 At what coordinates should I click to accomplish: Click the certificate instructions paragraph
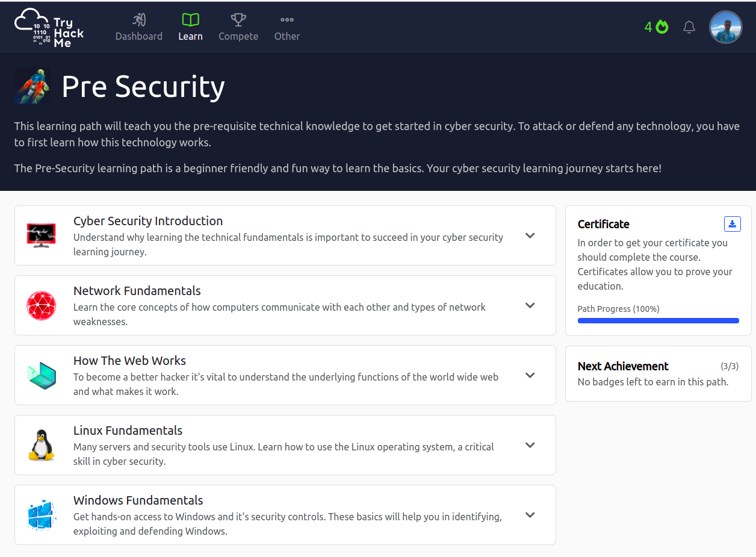click(x=655, y=264)
